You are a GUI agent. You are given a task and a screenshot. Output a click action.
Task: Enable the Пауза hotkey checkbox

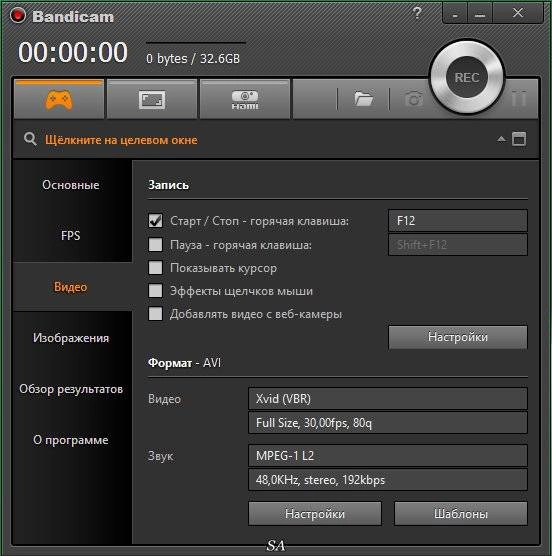[155, 244]
